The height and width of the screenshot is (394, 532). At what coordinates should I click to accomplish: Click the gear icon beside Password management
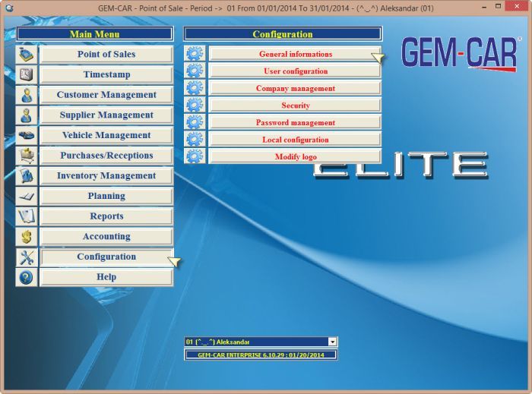195,122
